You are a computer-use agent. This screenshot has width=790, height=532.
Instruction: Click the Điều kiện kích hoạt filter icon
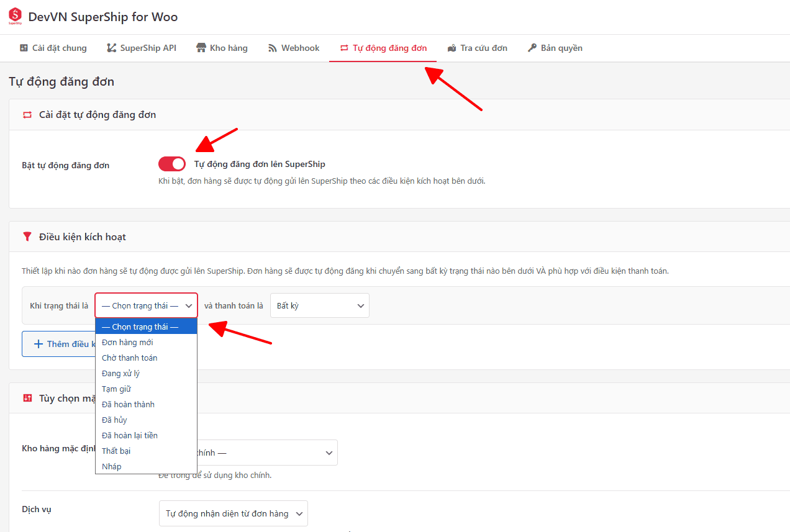27,237
